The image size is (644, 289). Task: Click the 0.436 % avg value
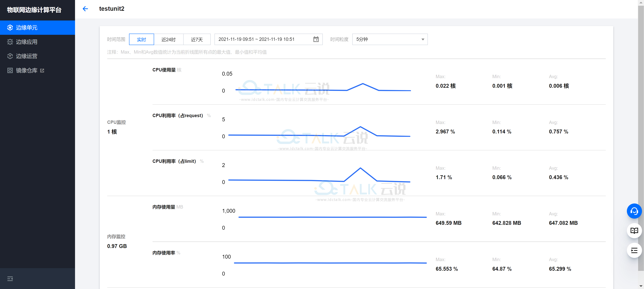tap(559, 177)
